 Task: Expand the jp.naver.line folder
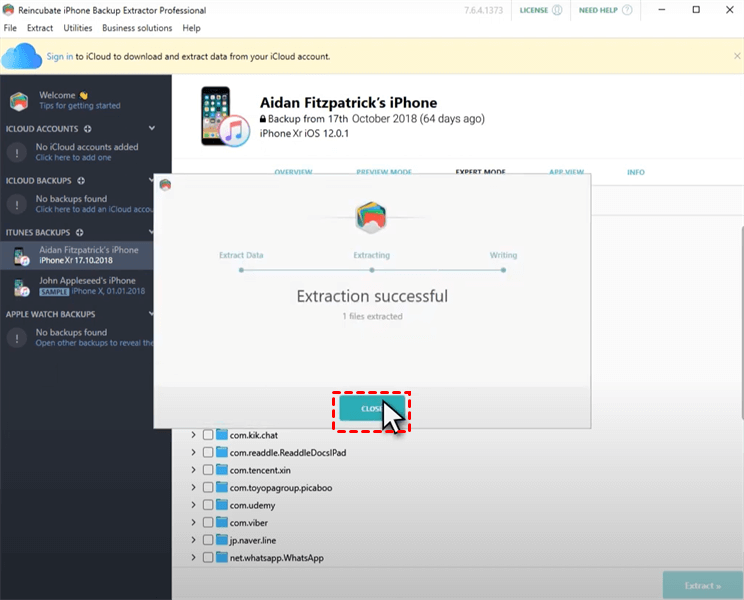pos(194,540)
